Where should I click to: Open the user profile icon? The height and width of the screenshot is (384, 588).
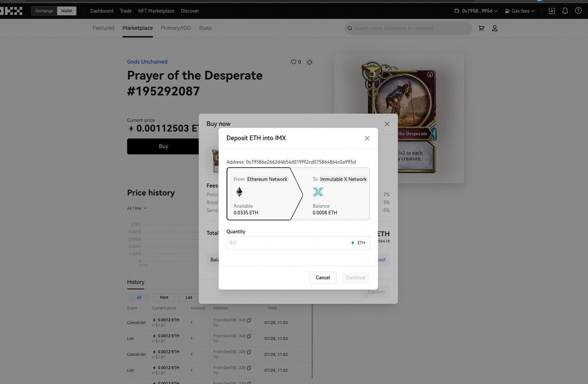click(x=495, y=28)
